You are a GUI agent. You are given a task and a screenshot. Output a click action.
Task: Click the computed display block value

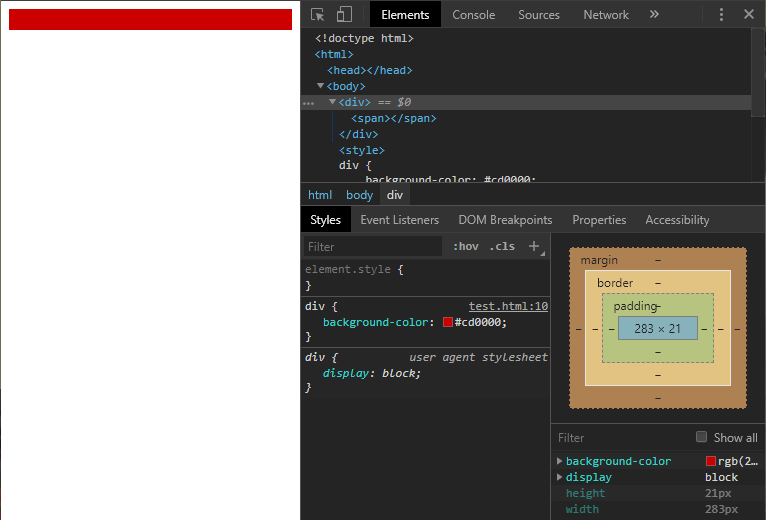(x=722, y=477)
